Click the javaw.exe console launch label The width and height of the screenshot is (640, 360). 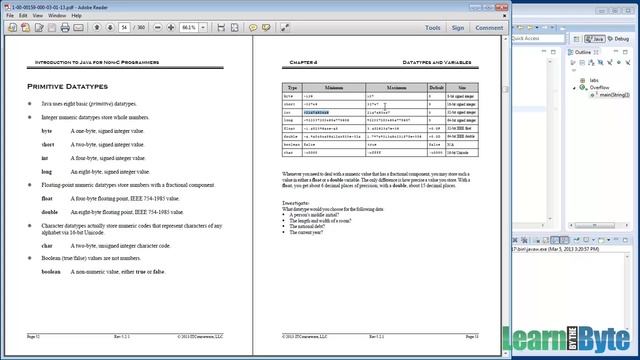coord(556,249)
